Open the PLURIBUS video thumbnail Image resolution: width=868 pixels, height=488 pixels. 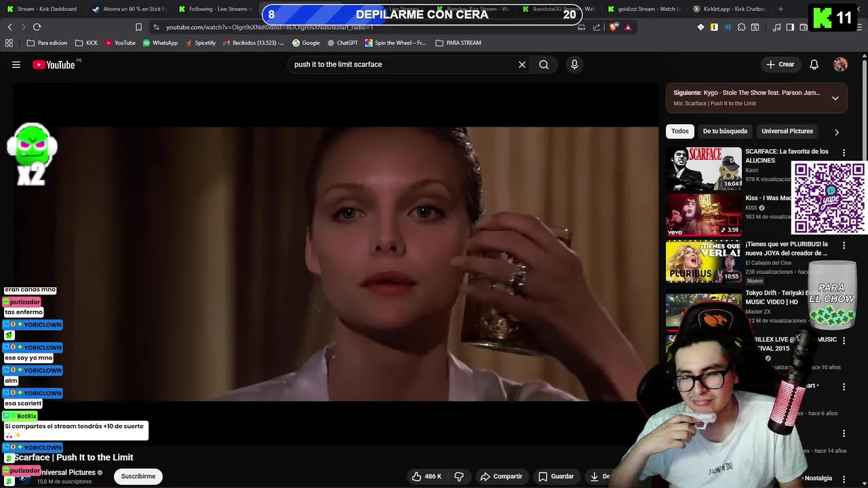(x=704, y=262)
